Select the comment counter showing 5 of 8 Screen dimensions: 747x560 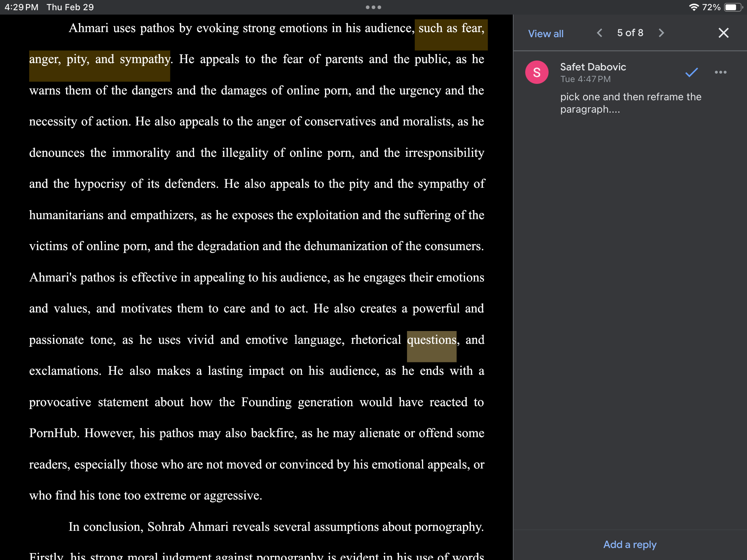(x=630, y=33)
